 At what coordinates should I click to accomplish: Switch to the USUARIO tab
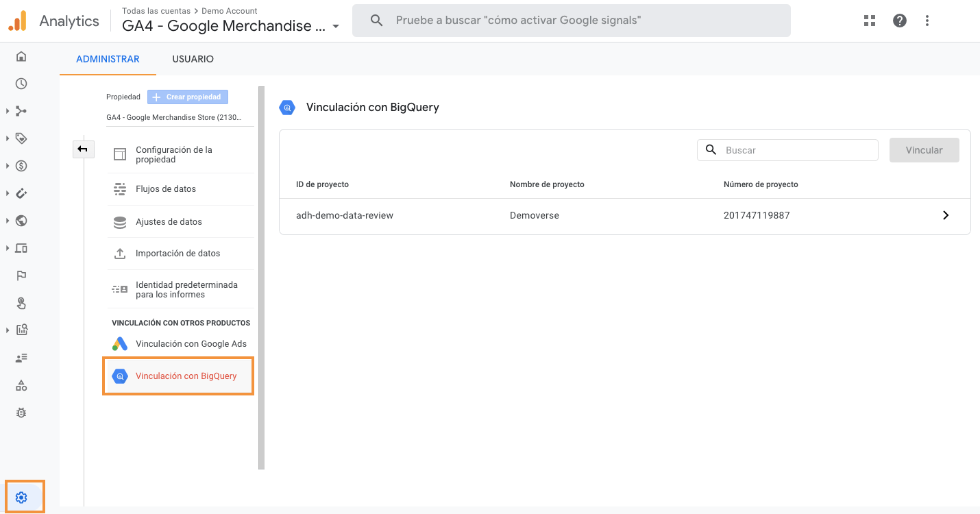[x=193, y=59]
